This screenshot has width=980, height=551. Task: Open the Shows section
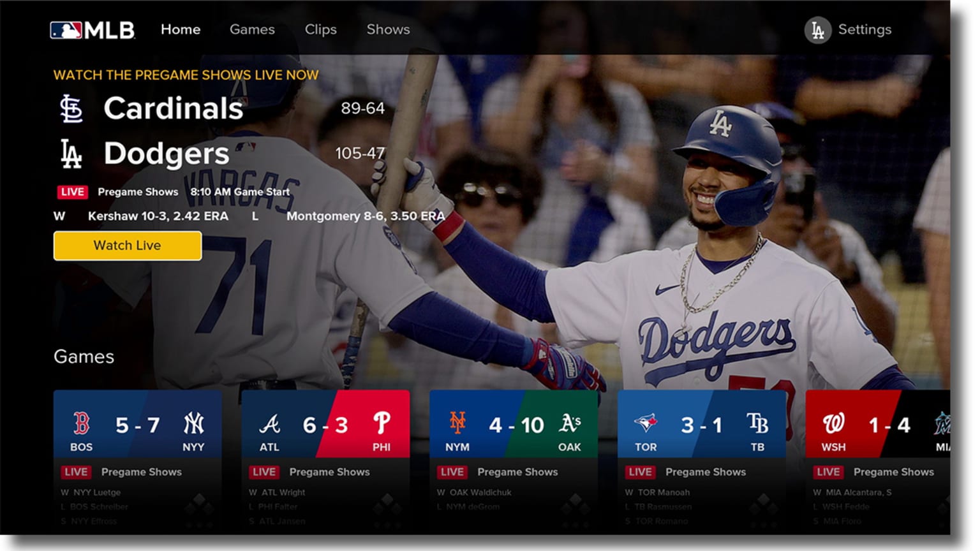388,29
